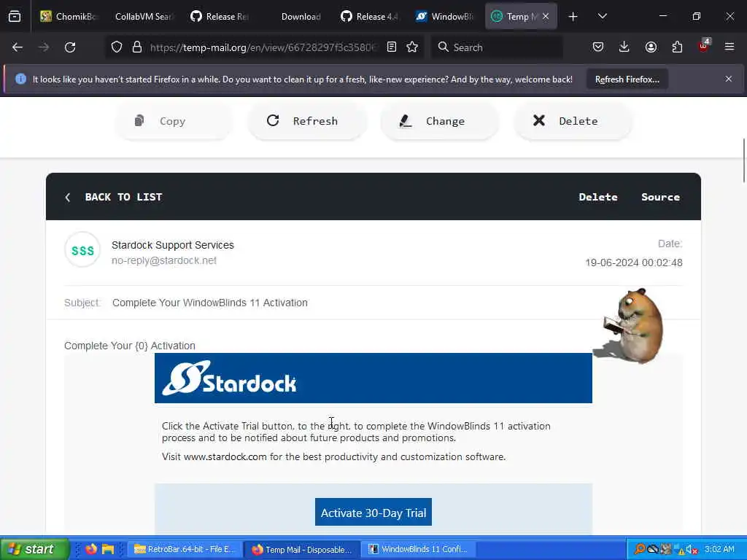Open Firefox account icon
Screen dimensions: 747x560
tap(651, 47)
